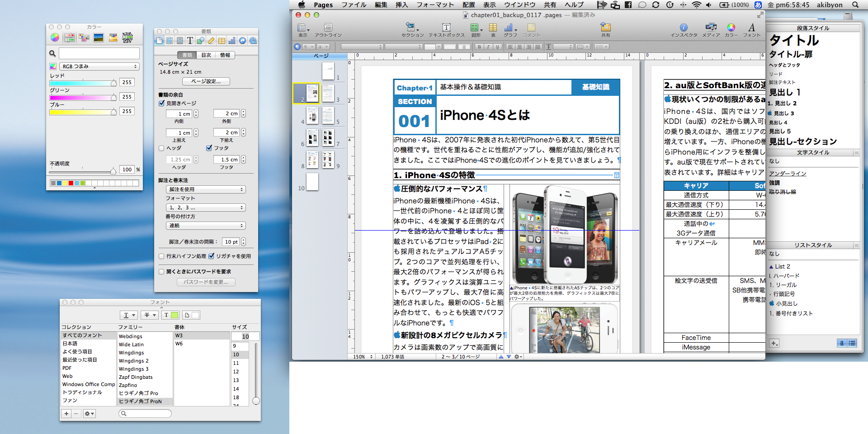Viewport: 868px width, 434px height.
Task: Open 連続 numbering dropdown
Action: [206, 226]
